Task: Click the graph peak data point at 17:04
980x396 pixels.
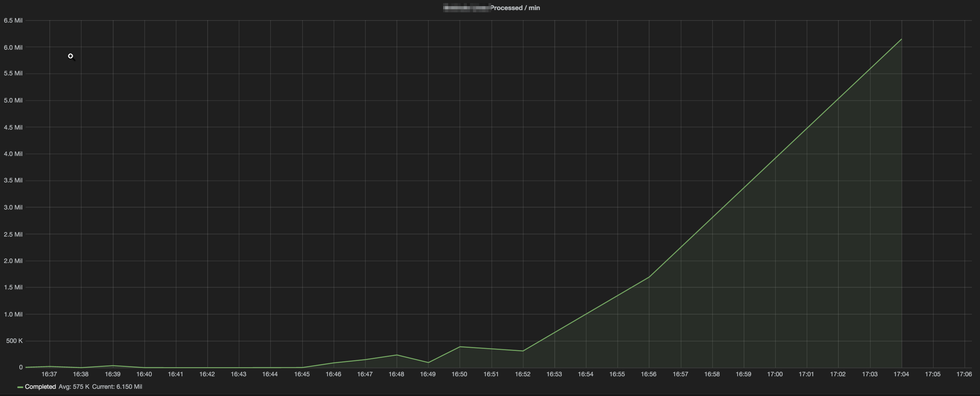Action: [901, 39]
